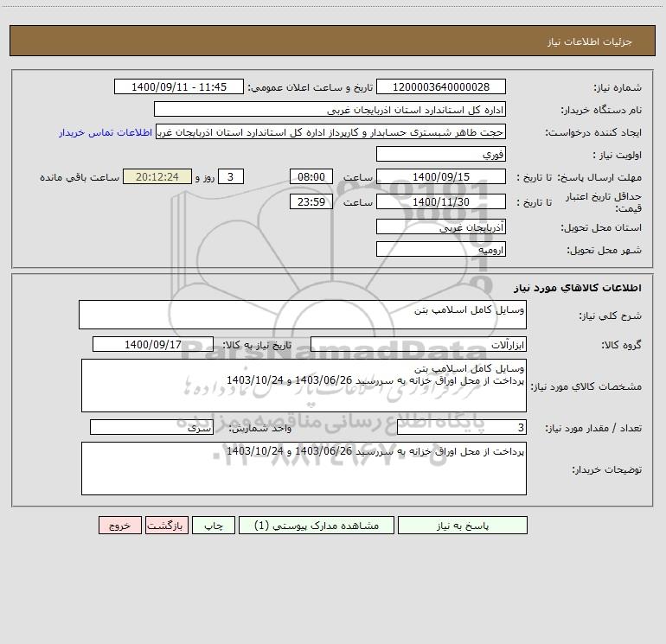The image size is (666, 644).
Task: Click the شهر محل تحویل label
Action: tap(605, 250)
